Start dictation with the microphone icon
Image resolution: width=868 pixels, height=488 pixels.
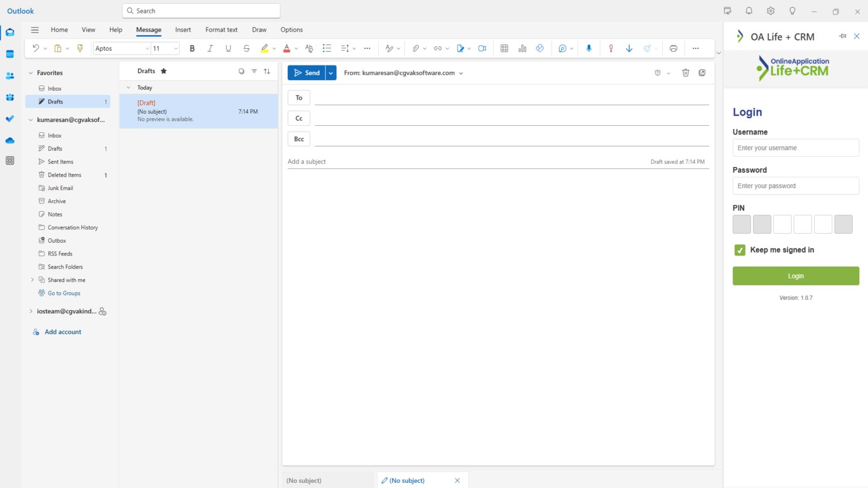point(589,48)
